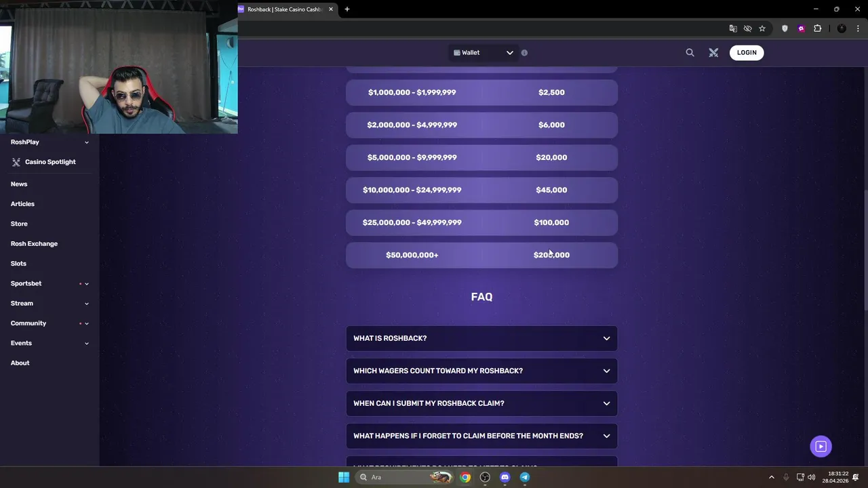Open Slots in the sidebar
Screen dimensions: 868x488
pyautogui.click(x=18, y=264)
